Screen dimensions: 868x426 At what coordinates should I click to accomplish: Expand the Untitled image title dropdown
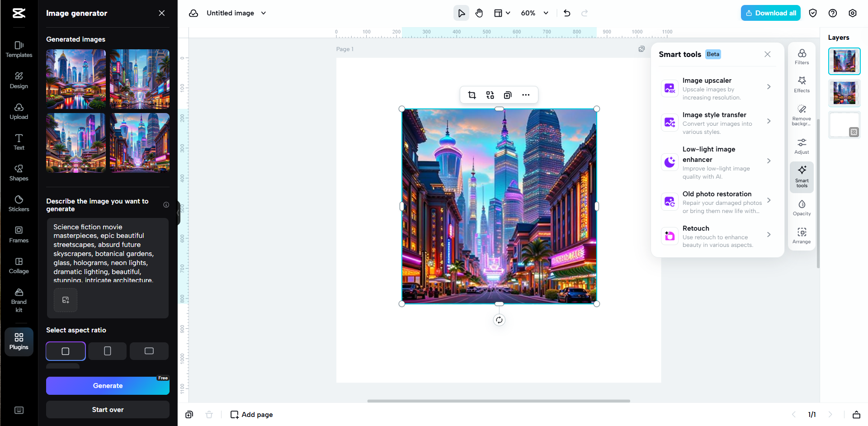[x=264, y=13]
